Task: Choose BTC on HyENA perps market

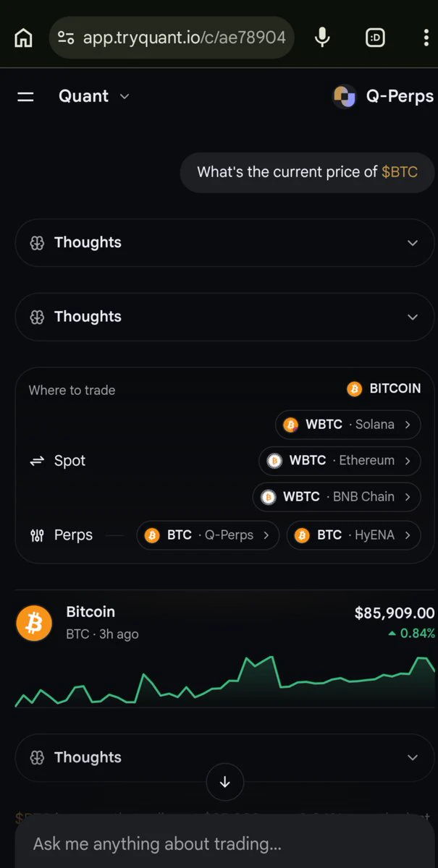Action: tap(354, 535)
